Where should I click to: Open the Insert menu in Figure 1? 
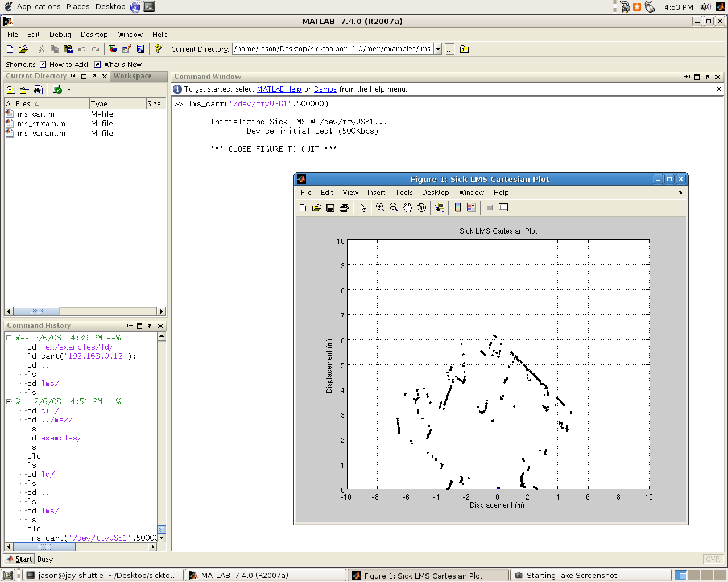point(376,193)
